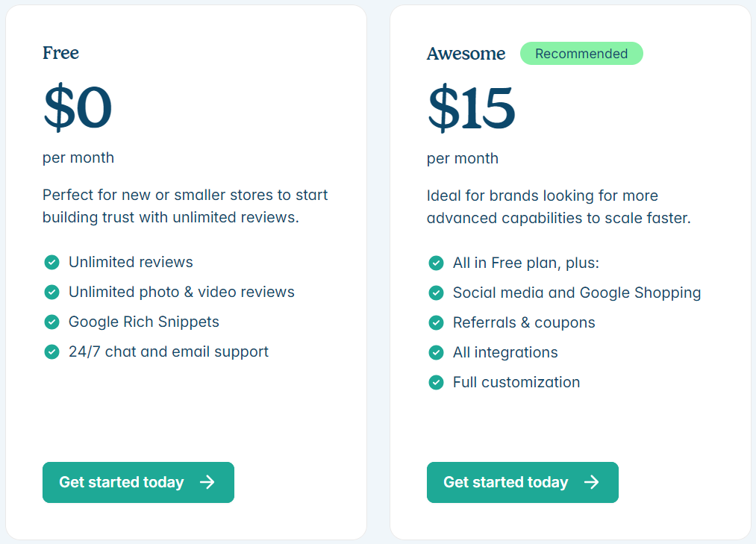The height and width of the screenshot is (544, 756).
Task: Select the Free plan heading
Action: click(60, 53)
